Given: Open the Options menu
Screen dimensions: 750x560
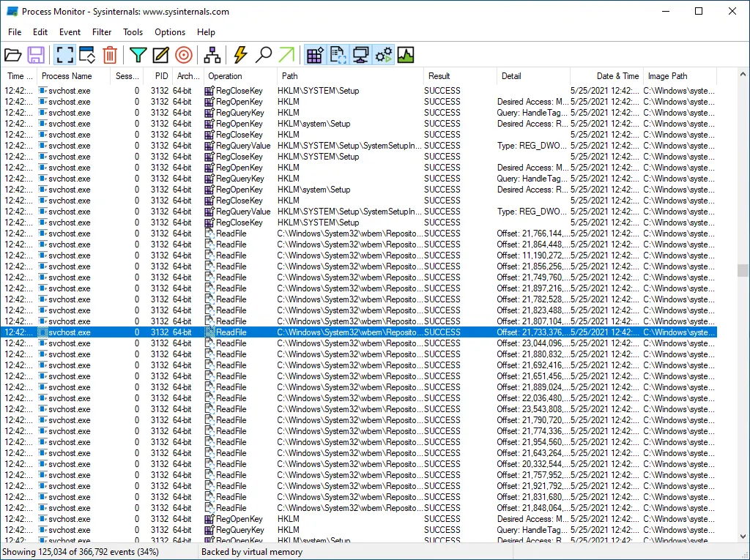Looking at the screenshot, I should tap(169, 32).
